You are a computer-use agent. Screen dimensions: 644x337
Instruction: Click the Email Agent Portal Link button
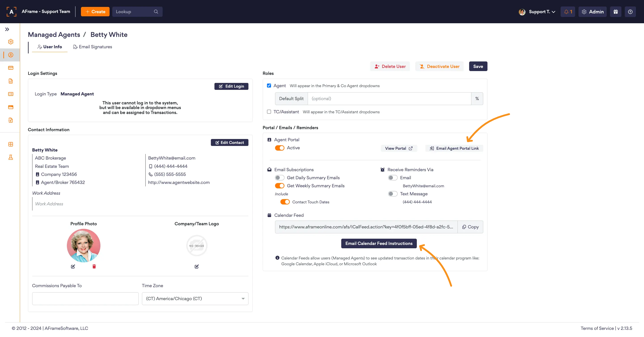pos(454,148)
